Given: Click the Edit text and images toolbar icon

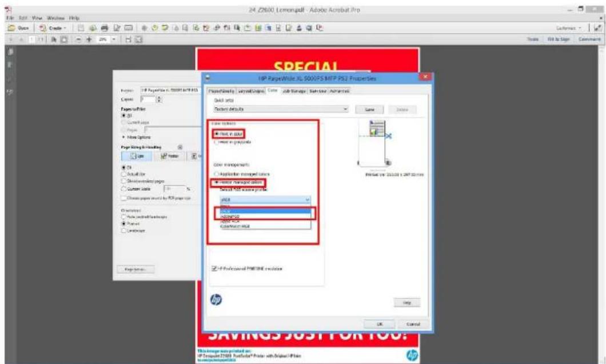Looking at the screenshot, I should pos(116,28).
